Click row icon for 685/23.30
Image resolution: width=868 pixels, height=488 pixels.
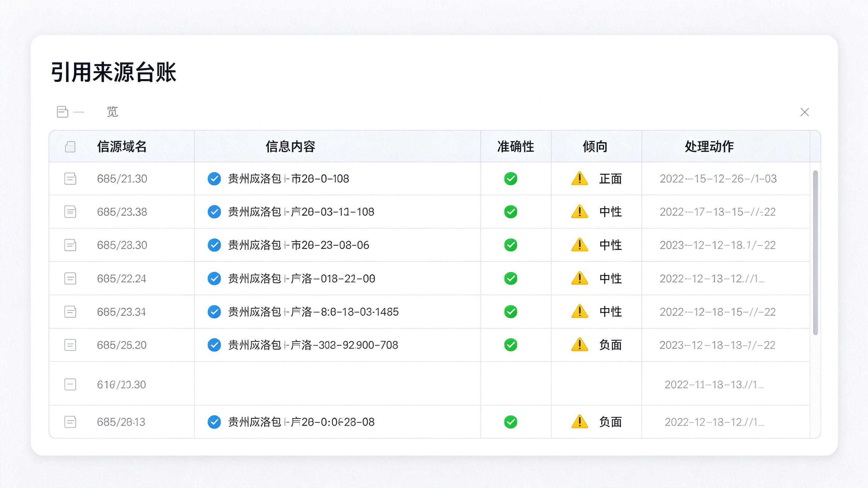click(x=70, y=245)
